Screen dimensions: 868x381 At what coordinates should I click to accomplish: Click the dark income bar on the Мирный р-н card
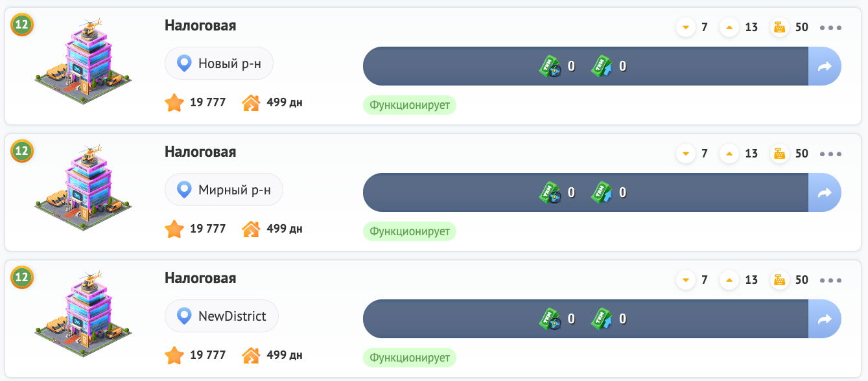454,192
